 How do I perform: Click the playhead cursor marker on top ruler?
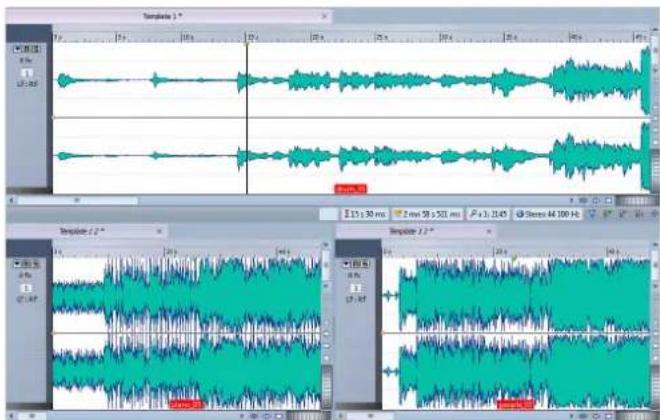coord(247,43)
